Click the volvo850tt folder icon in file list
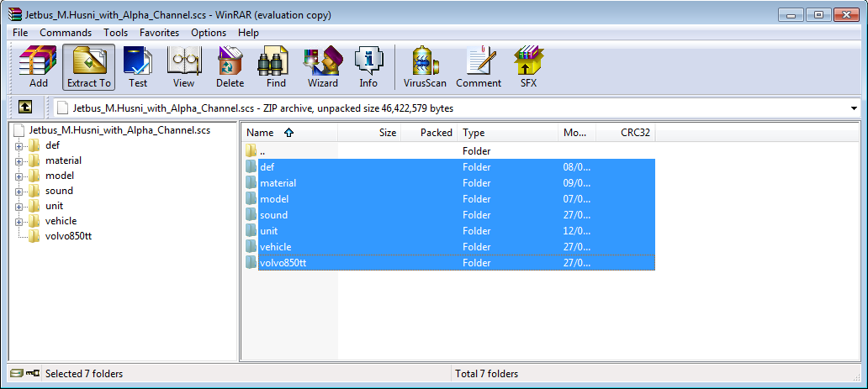The width and height of the screenshot is (868, 389). (x=251, y=263)
